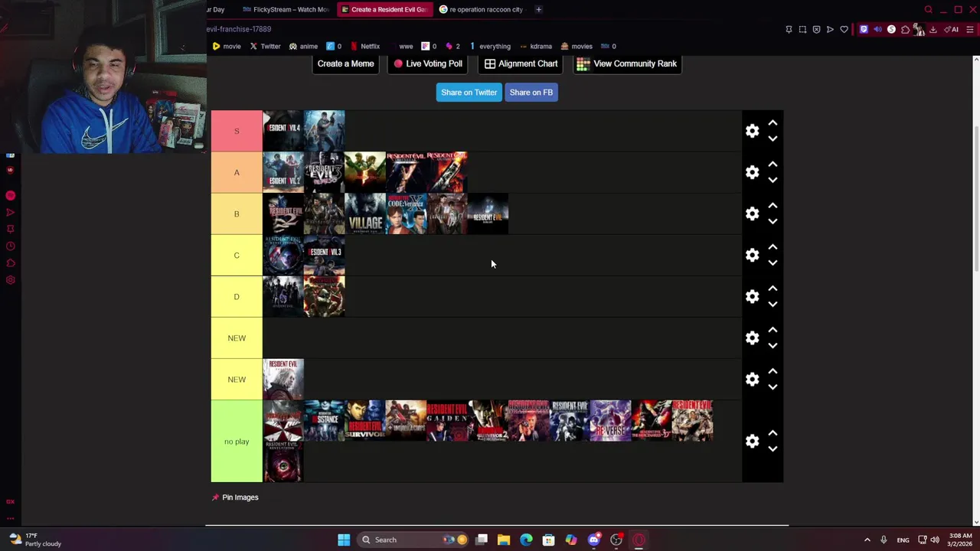Select Resident Evil Resistance thumbnail
This screenshot has width=980, height=551.
pyautogui.click(x=325, y=420)
